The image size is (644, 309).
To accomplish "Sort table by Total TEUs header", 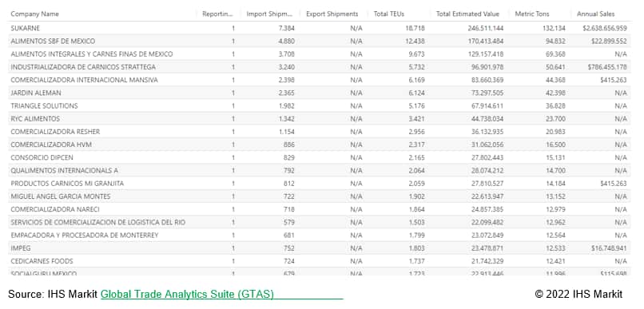I will coord(389,14).
